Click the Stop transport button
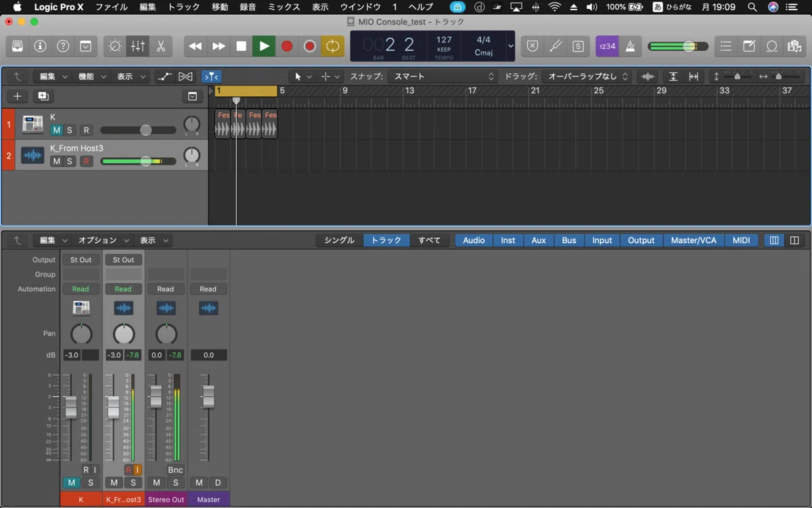812x508 pixels. click(x=241, y=46)
